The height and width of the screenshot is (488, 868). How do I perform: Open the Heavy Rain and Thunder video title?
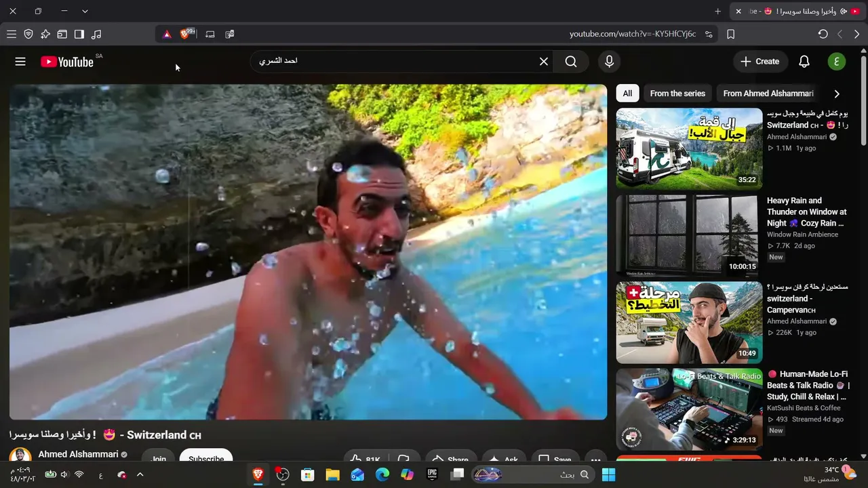[x=807, y=211]
